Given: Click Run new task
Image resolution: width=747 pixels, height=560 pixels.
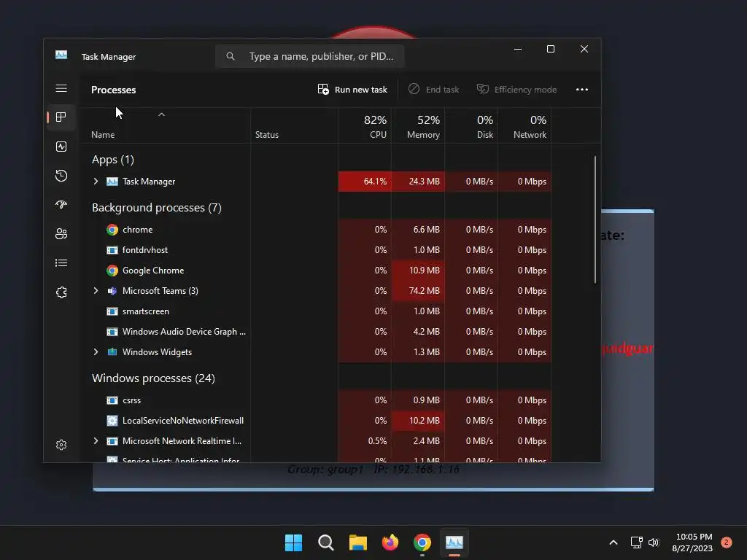Looking at the screenshot, I should [352, 90].
